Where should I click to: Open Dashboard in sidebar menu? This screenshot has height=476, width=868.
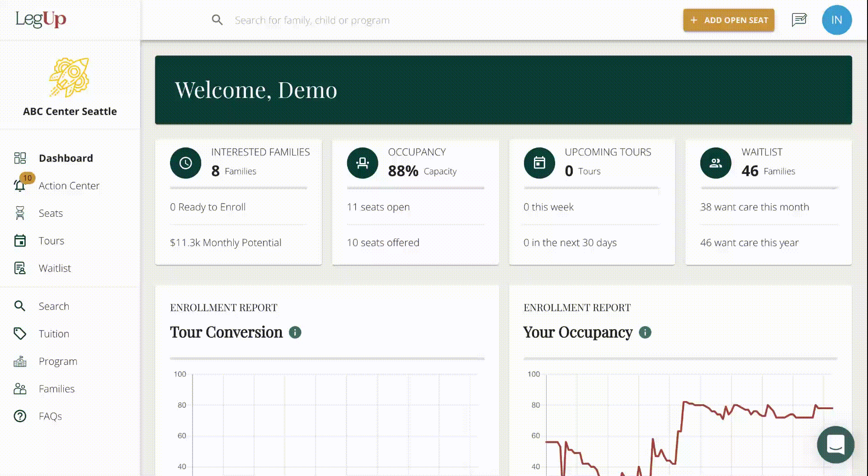pyautogui.click(x=66, y=158)
